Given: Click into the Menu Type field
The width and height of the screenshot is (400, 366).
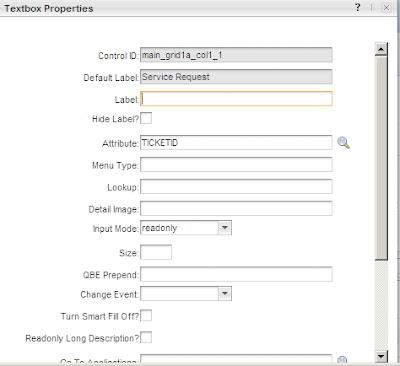Looking at the screenshot, I should [236, 165].
